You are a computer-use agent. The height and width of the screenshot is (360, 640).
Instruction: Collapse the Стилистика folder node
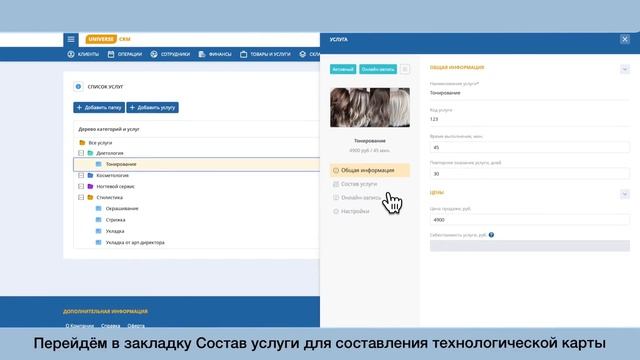coord(81,197)
